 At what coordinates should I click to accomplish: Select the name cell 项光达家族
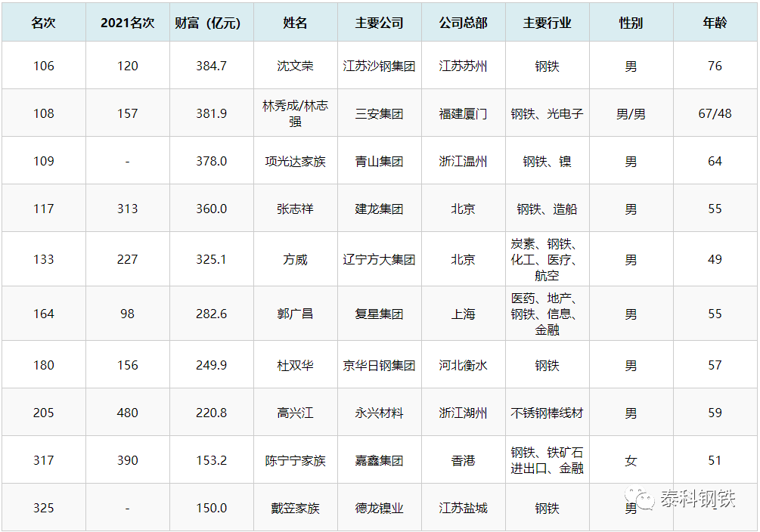tap(295, 162)
